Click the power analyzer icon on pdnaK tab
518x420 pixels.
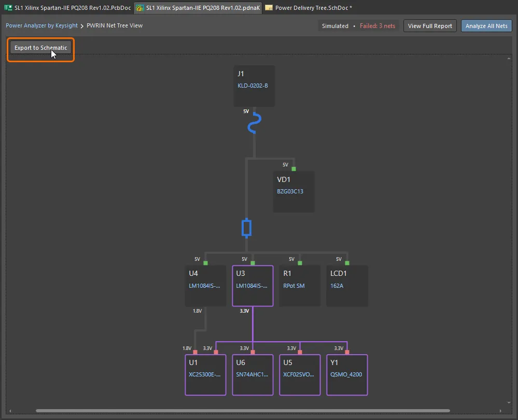[140, 8]
